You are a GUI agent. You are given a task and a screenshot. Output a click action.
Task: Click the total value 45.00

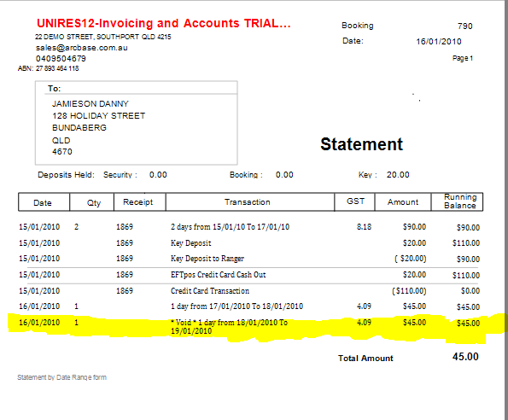coord(465,357)
